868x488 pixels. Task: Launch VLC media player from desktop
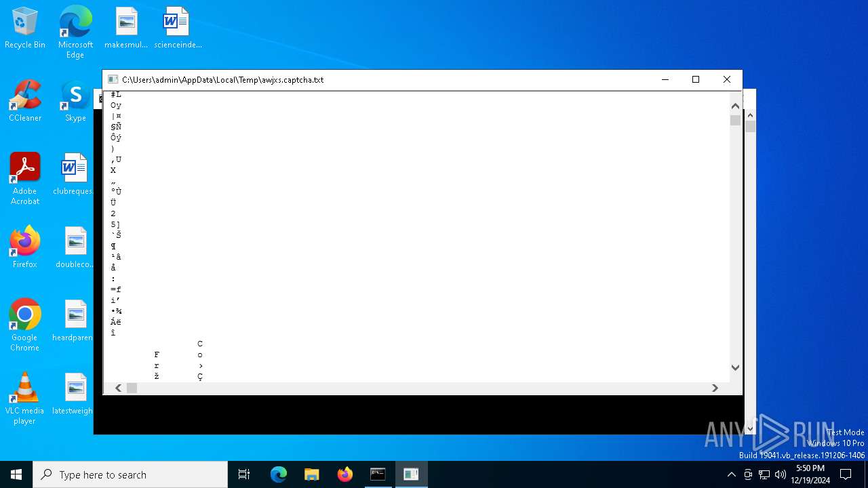25,399
